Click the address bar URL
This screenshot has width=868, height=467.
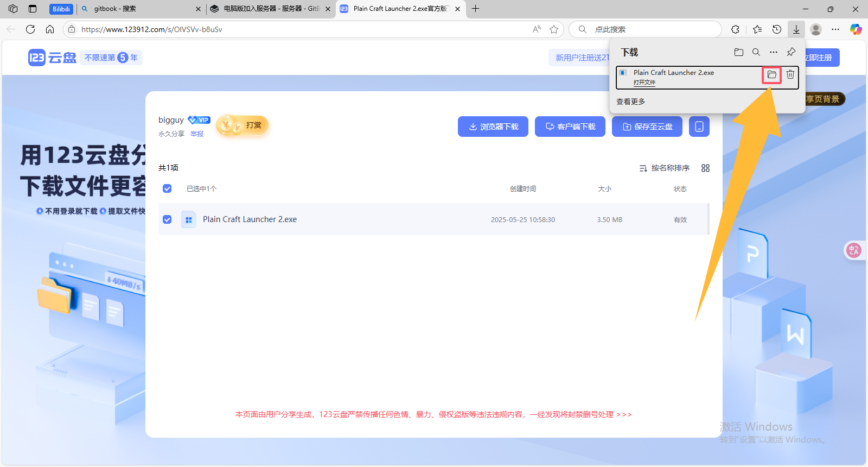152,29
